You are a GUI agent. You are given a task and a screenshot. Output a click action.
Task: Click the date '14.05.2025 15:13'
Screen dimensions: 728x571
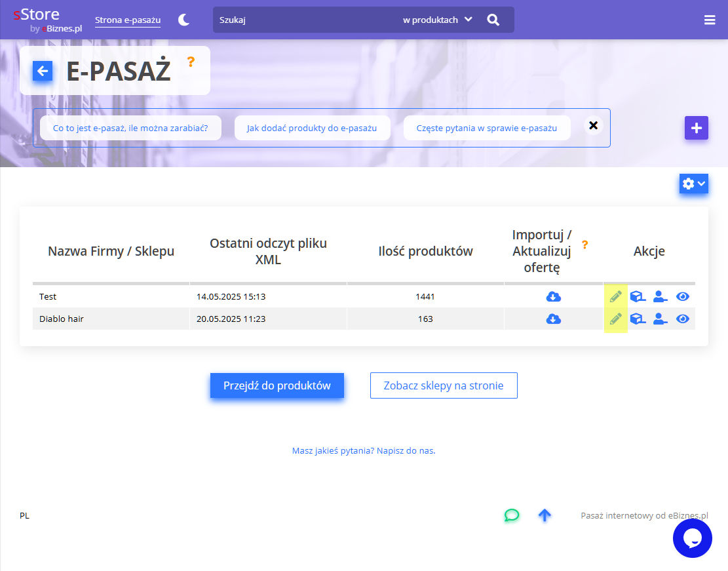pos(231,296)
